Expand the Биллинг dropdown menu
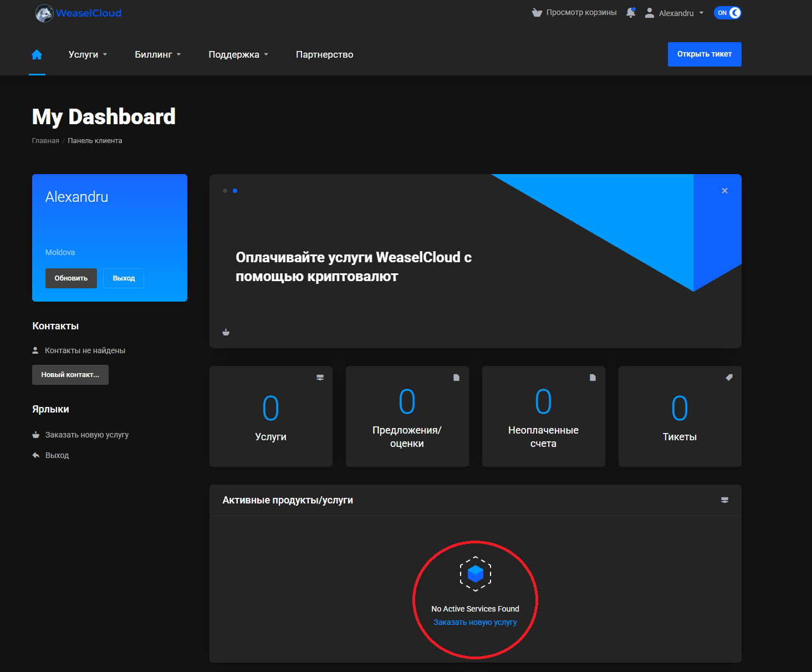The height and width of the screenshot is (672, 812). (158, 54)
